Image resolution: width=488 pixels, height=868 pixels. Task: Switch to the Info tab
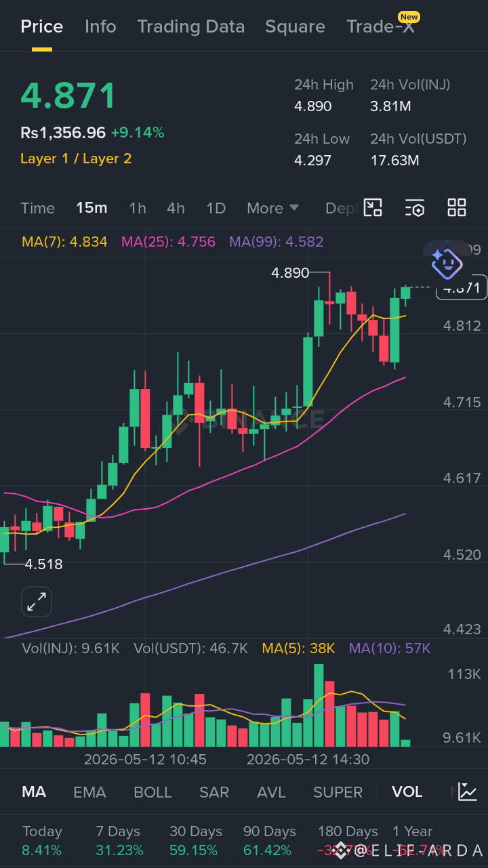pyautogui.click(x=100, y=26)
